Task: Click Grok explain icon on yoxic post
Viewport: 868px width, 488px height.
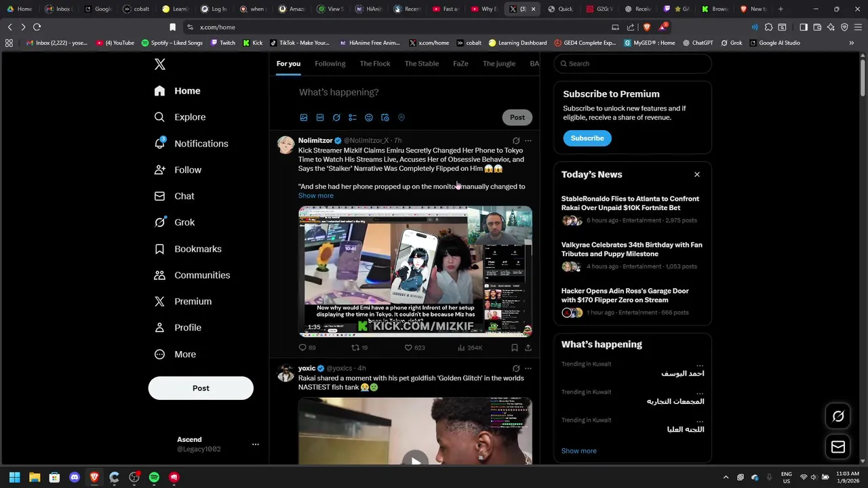Action: click(x=516, y=369)
